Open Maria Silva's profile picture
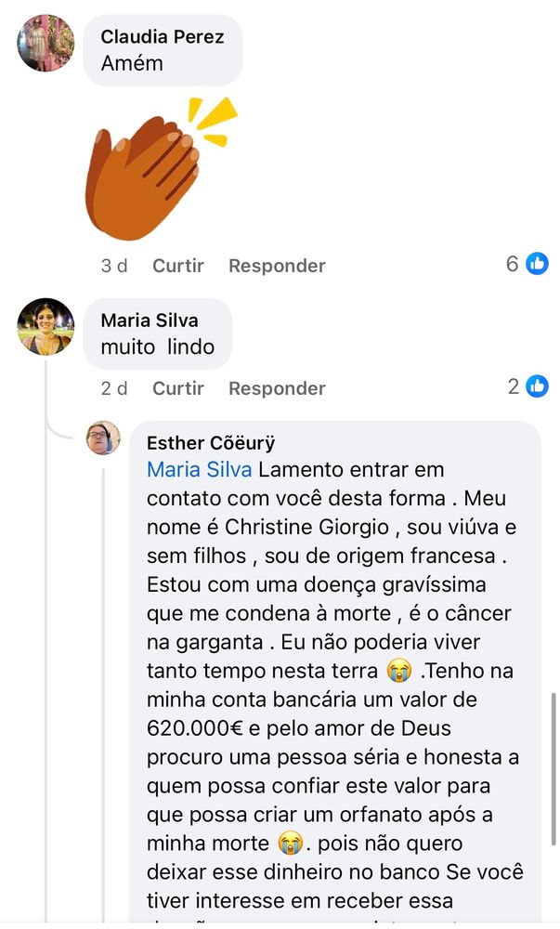This screenshot has height=929, width=560. point(46,327)
